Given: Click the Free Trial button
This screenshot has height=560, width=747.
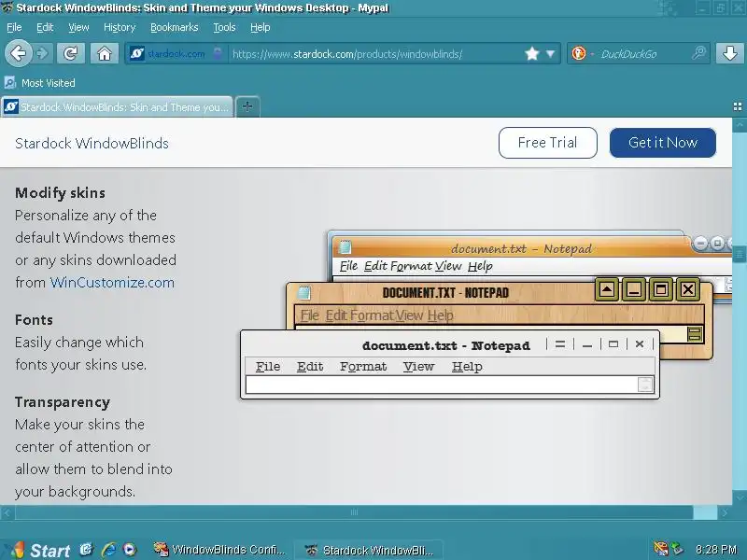Looking at the screenshot, I should tap(548, 143).
